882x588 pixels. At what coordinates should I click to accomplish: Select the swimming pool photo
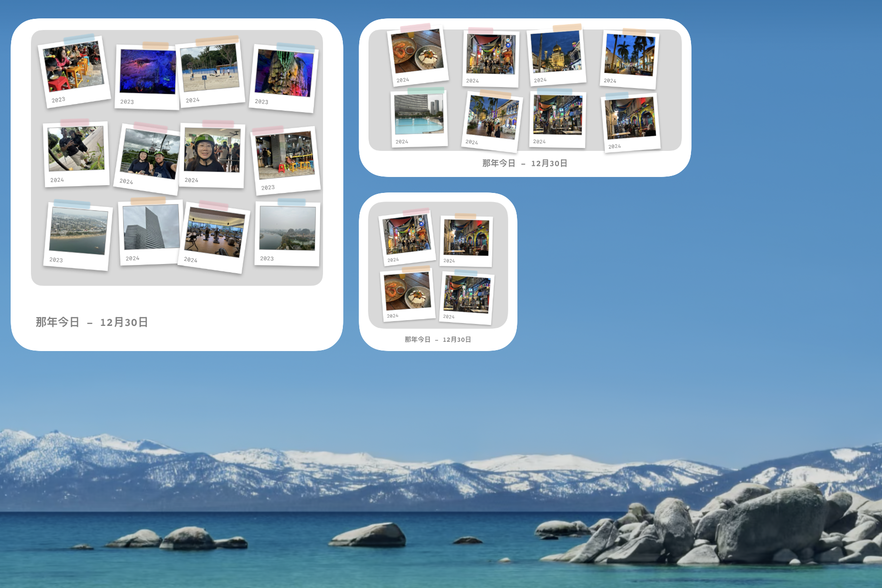tap(419, 114)
